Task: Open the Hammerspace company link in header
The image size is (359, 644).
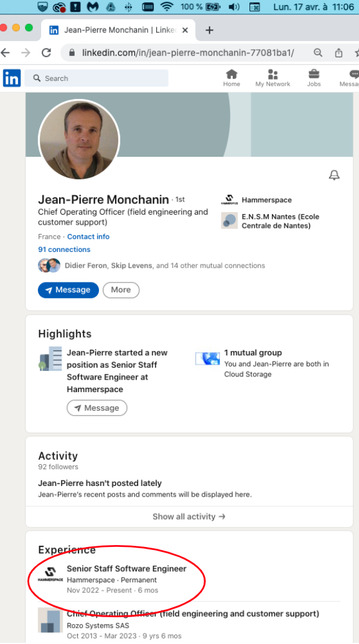Action: point(256,200)
